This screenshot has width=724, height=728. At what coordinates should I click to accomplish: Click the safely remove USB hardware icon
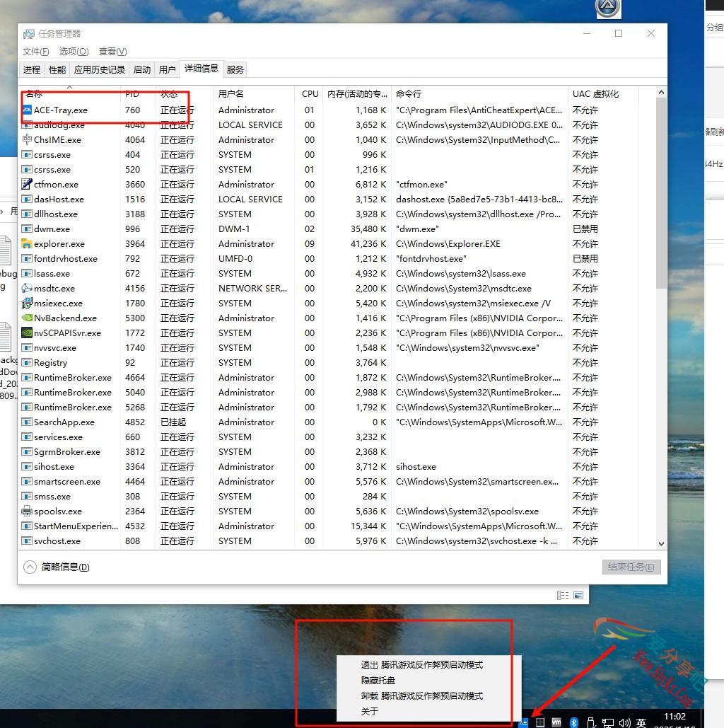click(591, 722)
